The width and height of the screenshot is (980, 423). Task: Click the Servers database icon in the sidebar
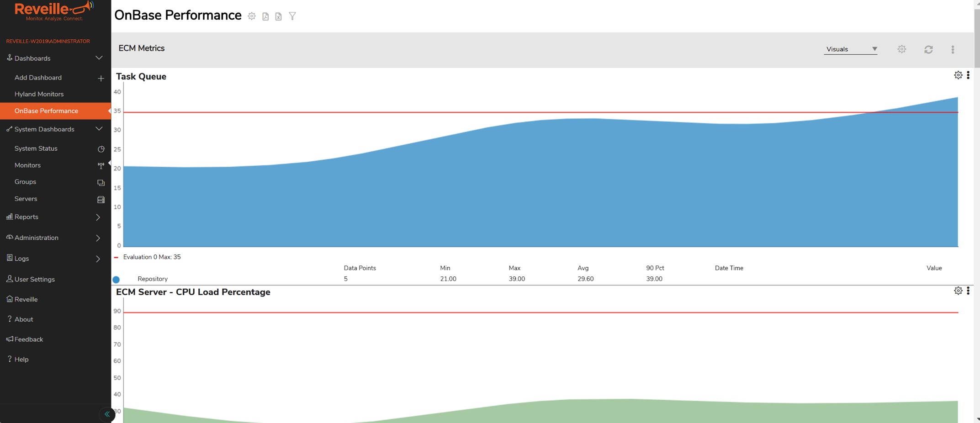101,199
